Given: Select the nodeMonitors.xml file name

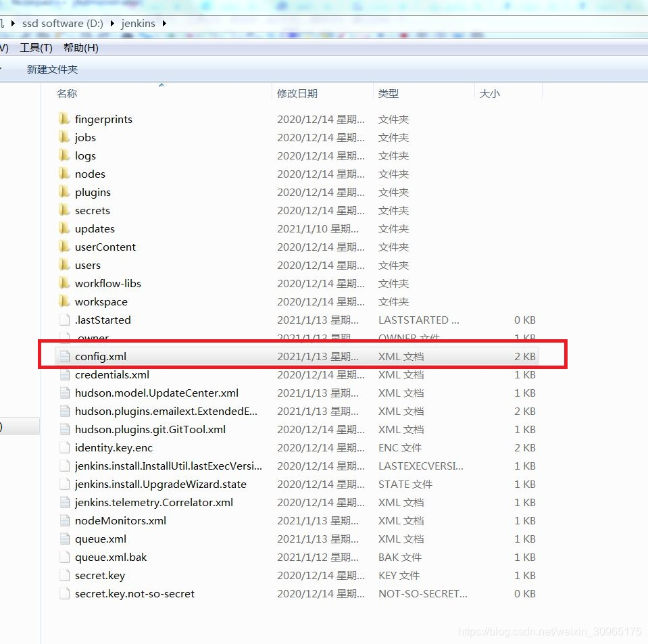Looking at the screenshot, I should (x=120, y=520).
